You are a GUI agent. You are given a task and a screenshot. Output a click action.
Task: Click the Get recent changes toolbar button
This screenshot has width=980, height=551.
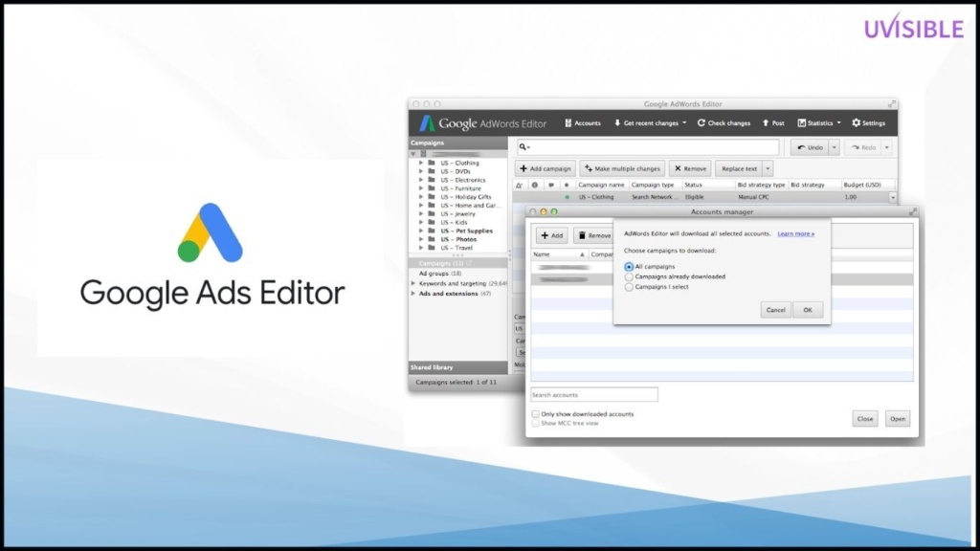coord(650,123)
